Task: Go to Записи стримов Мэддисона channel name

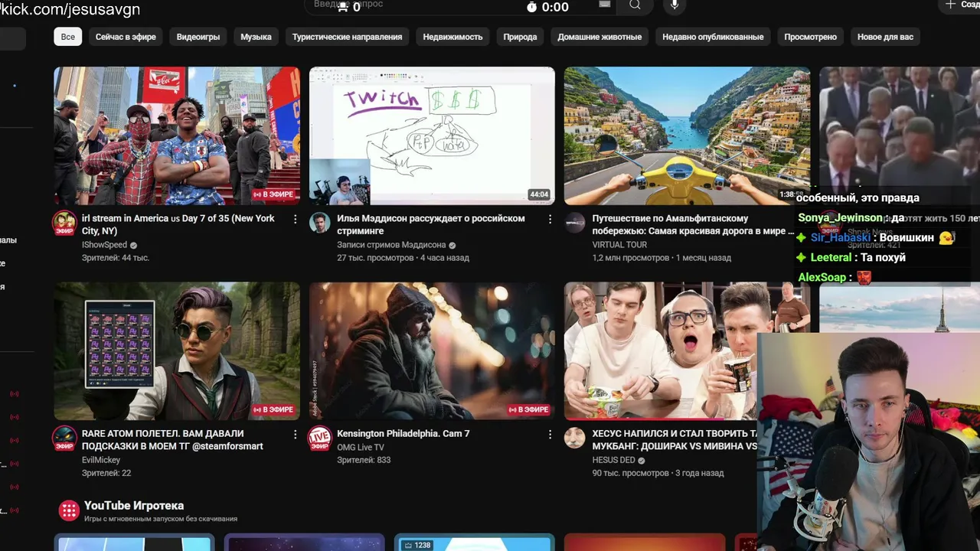Action: [391, 245]
